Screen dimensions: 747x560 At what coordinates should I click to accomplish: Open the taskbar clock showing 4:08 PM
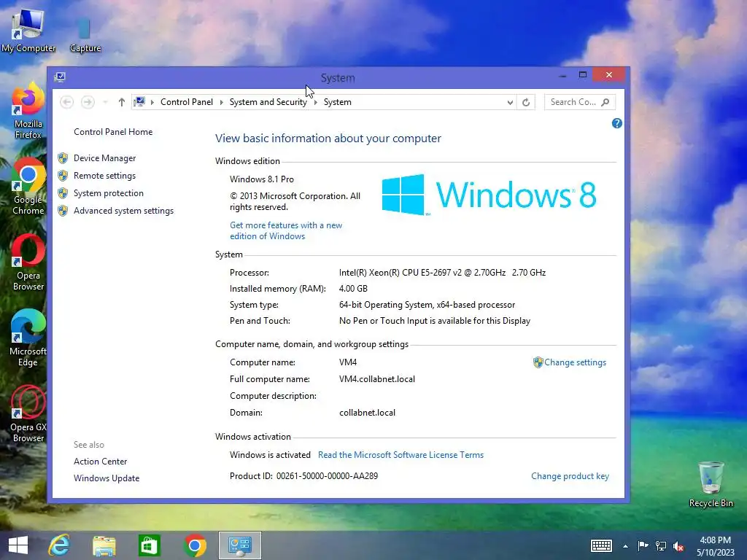[715, 545]
